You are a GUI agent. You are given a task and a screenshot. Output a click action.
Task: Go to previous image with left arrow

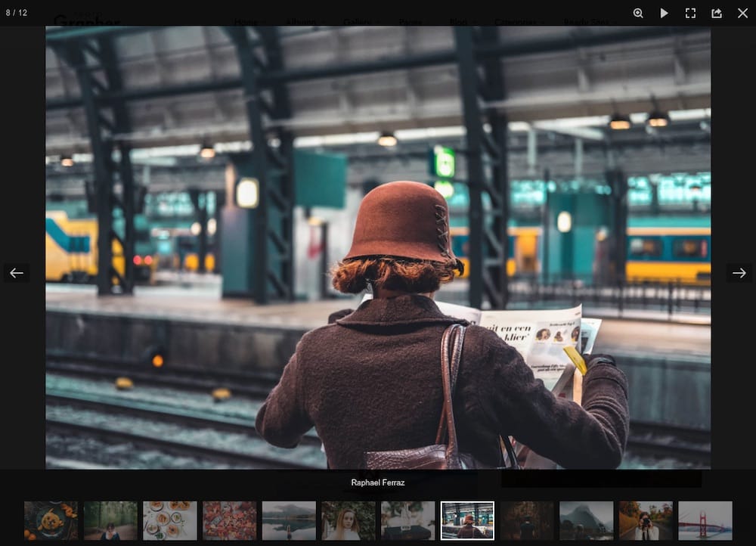pyautogui.click(x=17, y=273)
